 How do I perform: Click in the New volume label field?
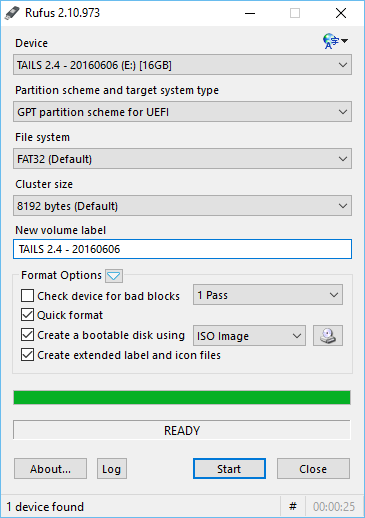182,249
